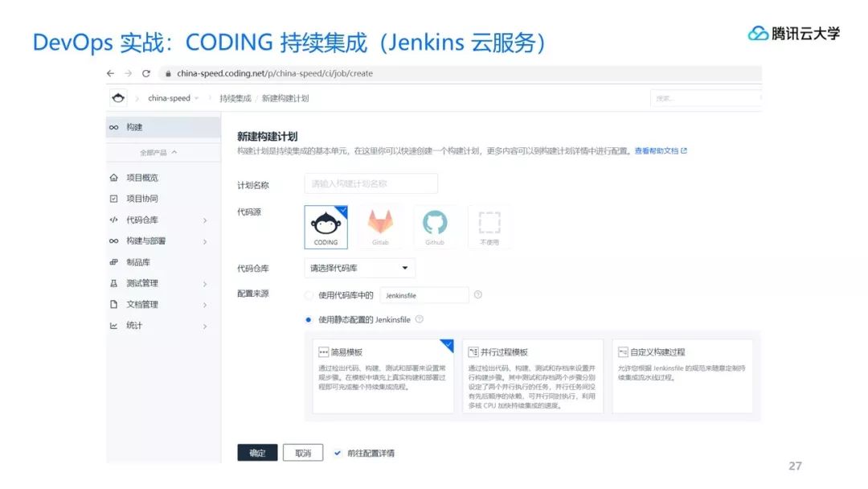Reload the page with refresh icon
868x489 pixels.
pos(146,73)
